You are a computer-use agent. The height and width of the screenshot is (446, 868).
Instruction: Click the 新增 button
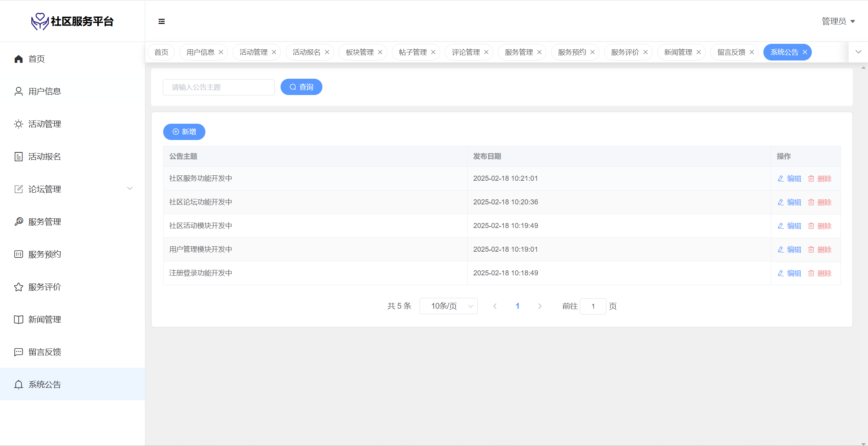184,132
